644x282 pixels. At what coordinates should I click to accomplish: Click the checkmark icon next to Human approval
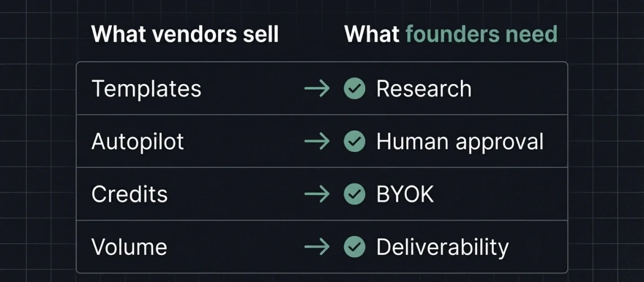click(354, 141)
